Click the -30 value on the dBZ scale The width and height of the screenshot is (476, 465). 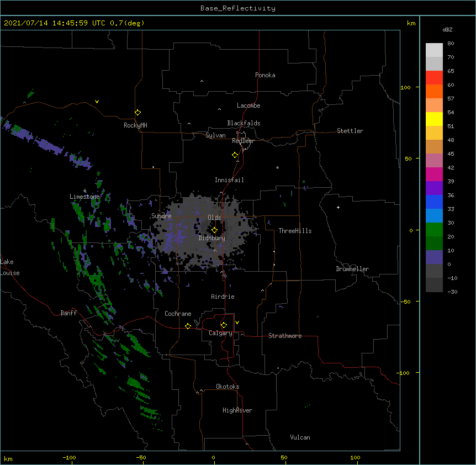pyautogui.click(x=452, y=292)
